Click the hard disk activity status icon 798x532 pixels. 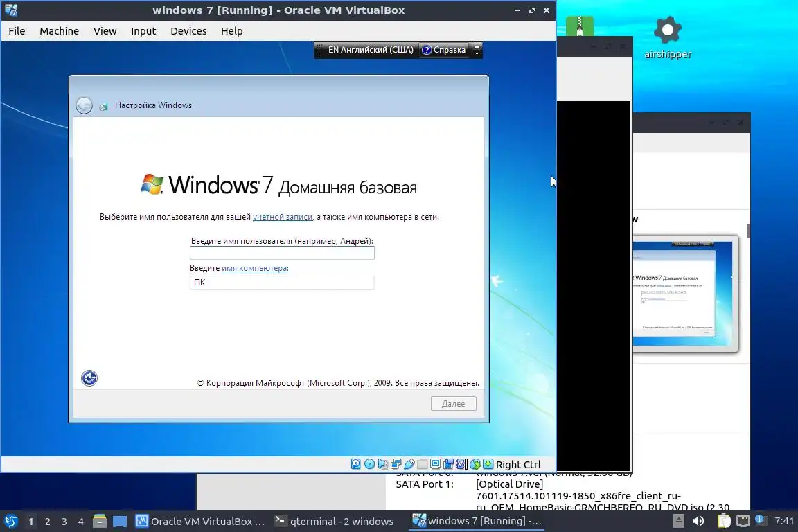coord(356,464)
